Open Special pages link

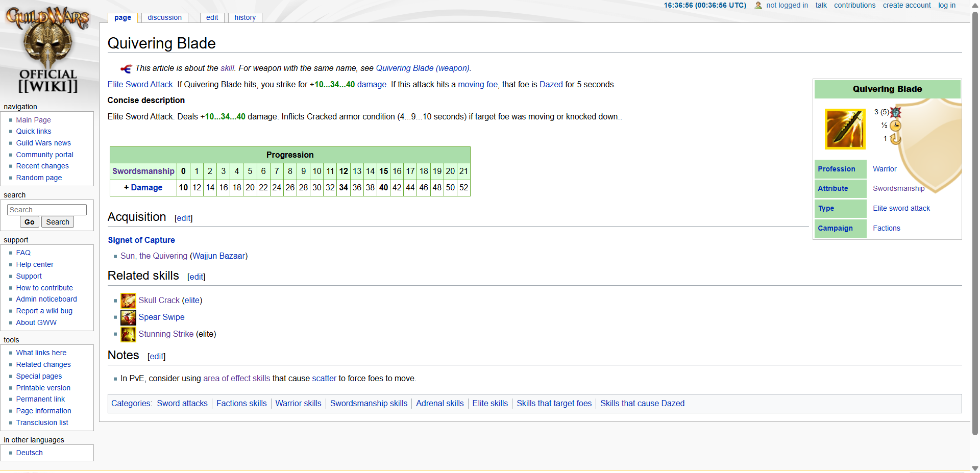39,376
